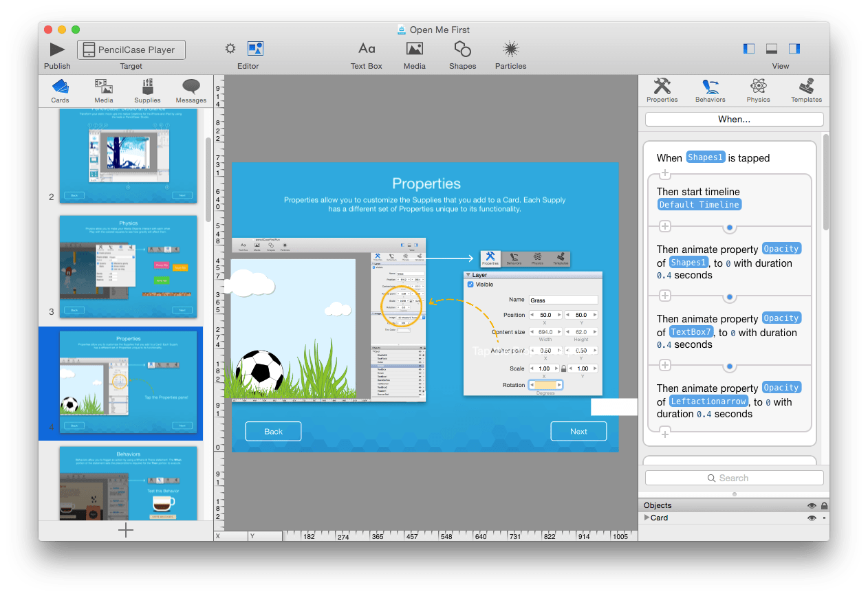Click the Opacity token above Leftactionarrow
Viewport: 868px width, 596px height.
(x=781, y=388)
